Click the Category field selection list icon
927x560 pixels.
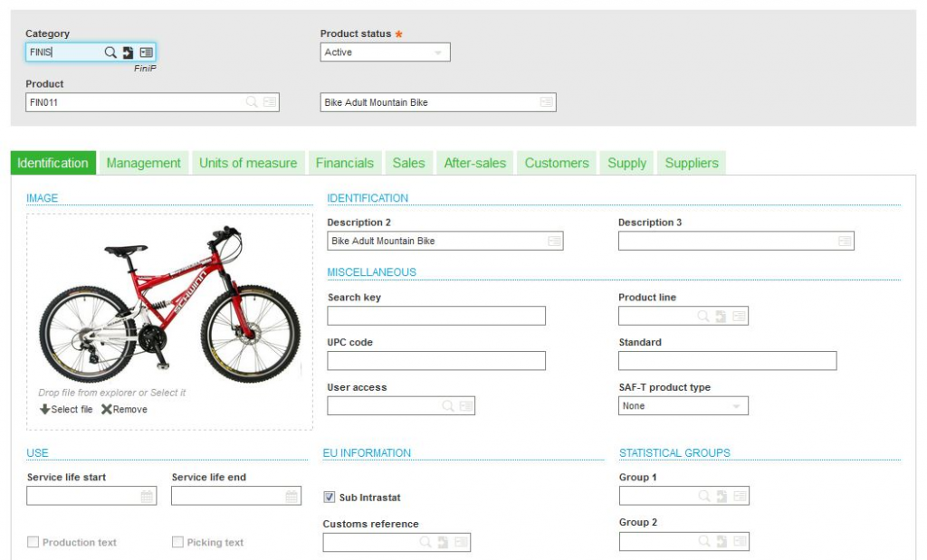146,52
